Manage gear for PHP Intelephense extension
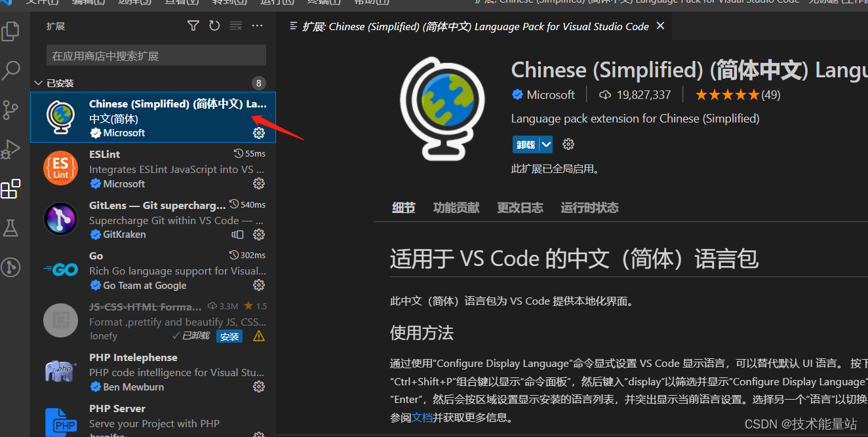The image size is (868, 437). click(259, 387)
